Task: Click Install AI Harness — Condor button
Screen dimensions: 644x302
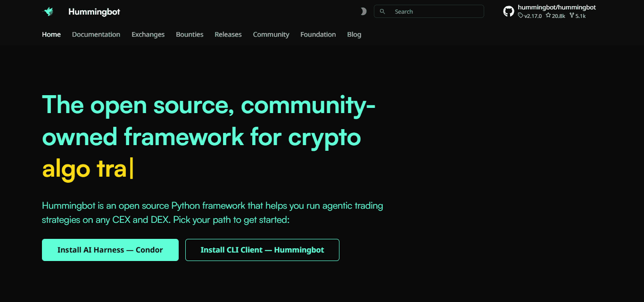Action: (x=110, y=250)
